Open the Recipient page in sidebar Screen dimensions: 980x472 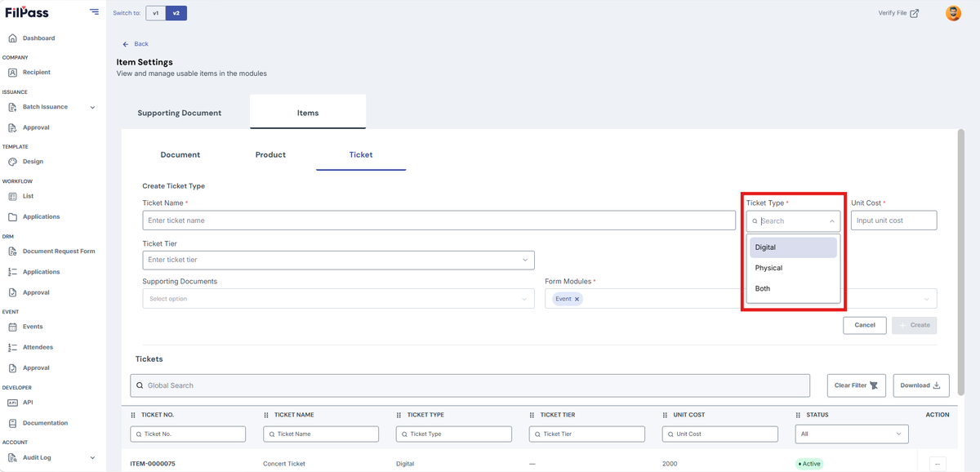[x=36, y=73]
